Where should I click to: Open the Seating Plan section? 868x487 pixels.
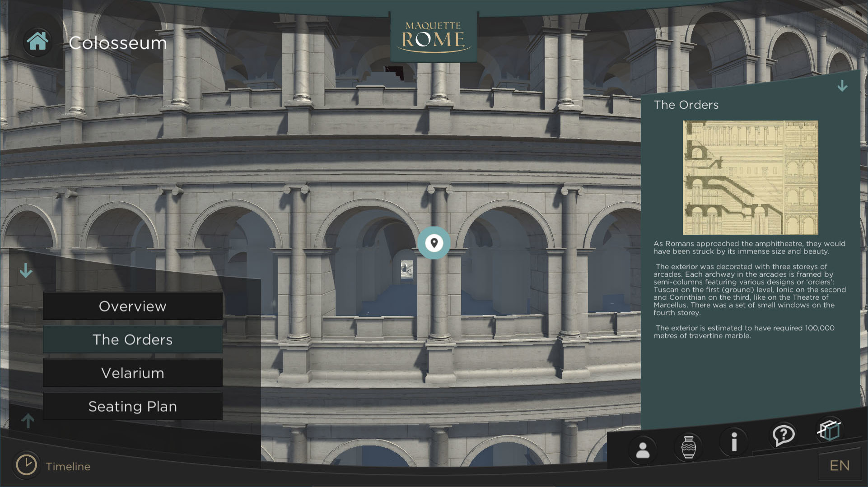[132, 406]
